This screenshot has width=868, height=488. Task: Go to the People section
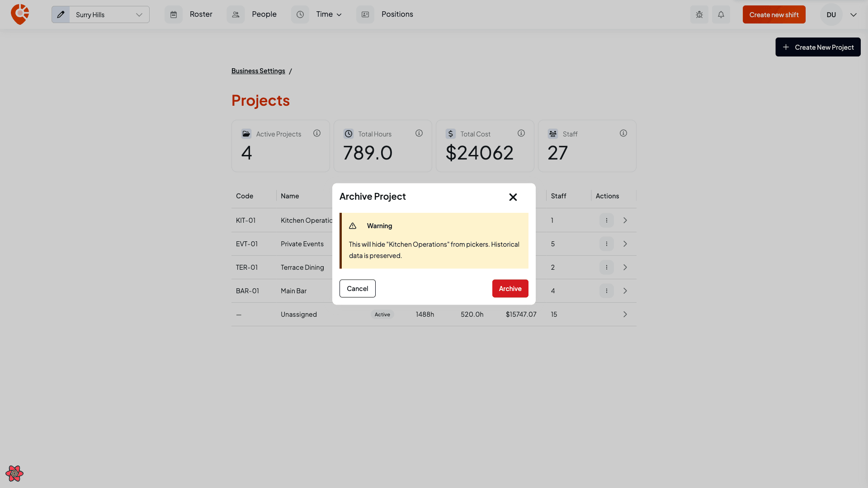(264, 14)
